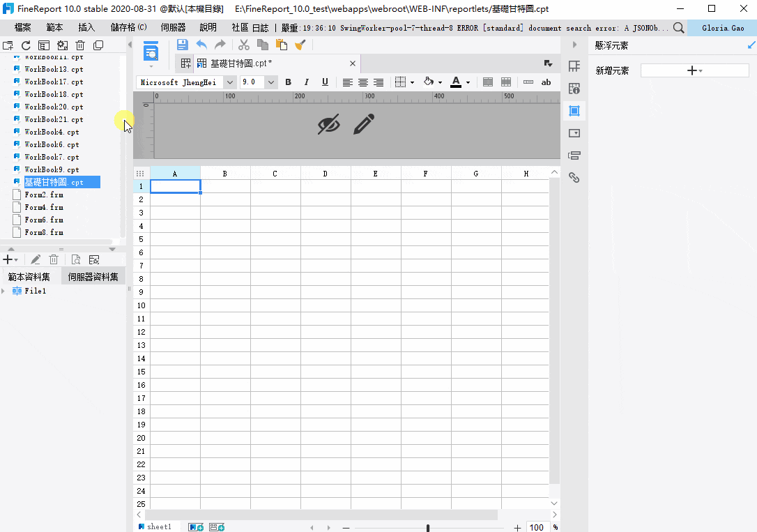This screenshot has width=757, height=532.
Task: Click the font color A swatch
Action: pyautogui.click(x=456, y=82)
